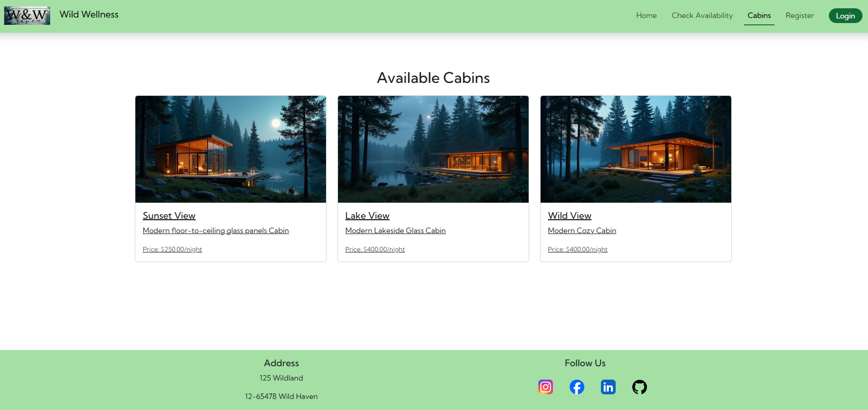Go to the Home page
868x410 pixels.
646,16
